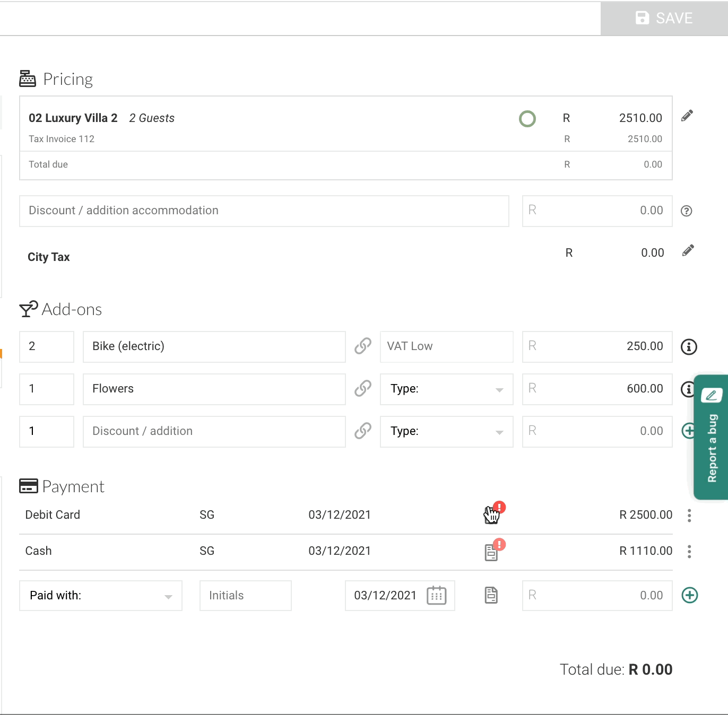
Task: Click the SAVE button
Action: pos(664,19)
